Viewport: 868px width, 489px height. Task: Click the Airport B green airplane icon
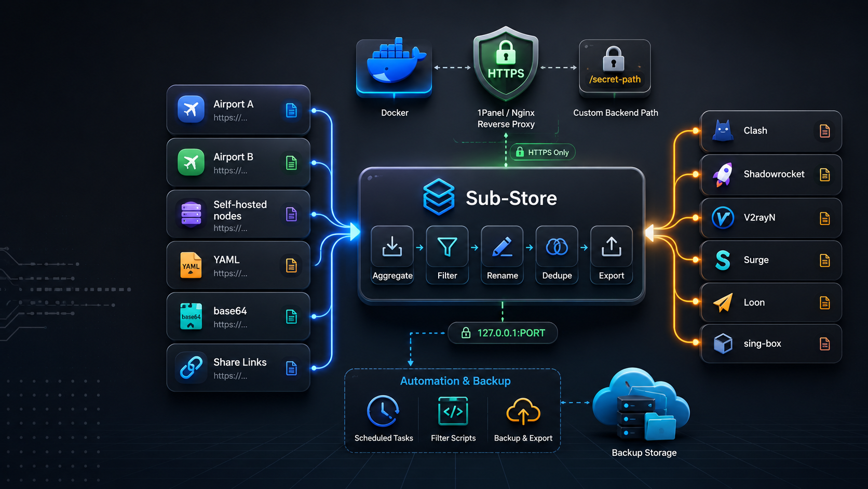tap(191, 162)
